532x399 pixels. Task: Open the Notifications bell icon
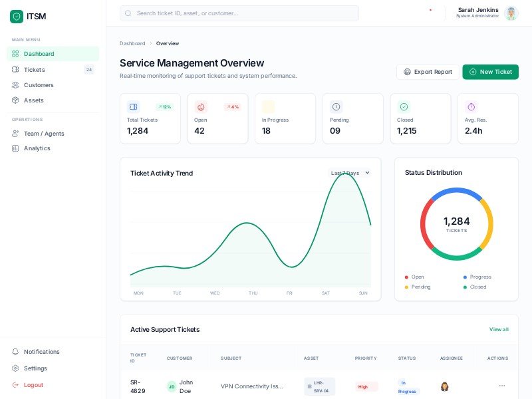point(17,352)
